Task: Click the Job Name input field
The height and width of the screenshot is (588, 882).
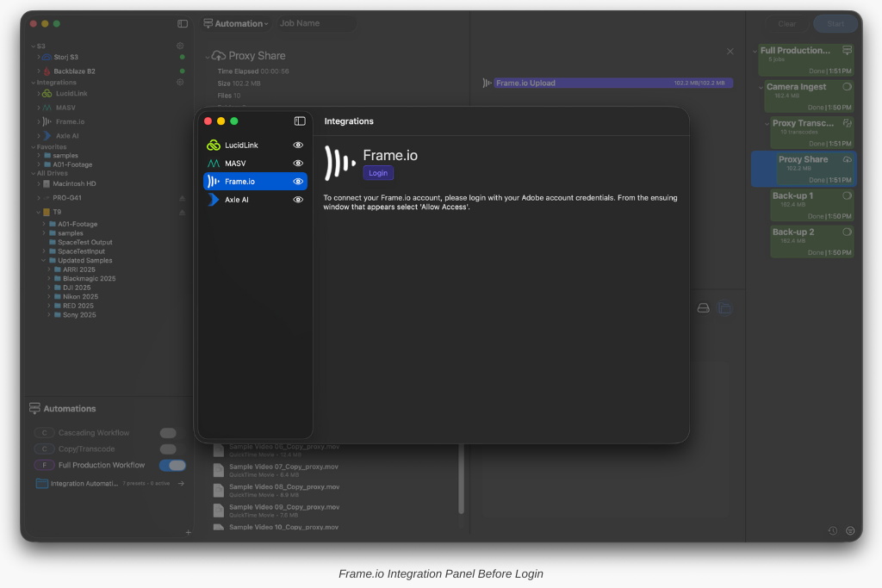Action: (314, 24)
